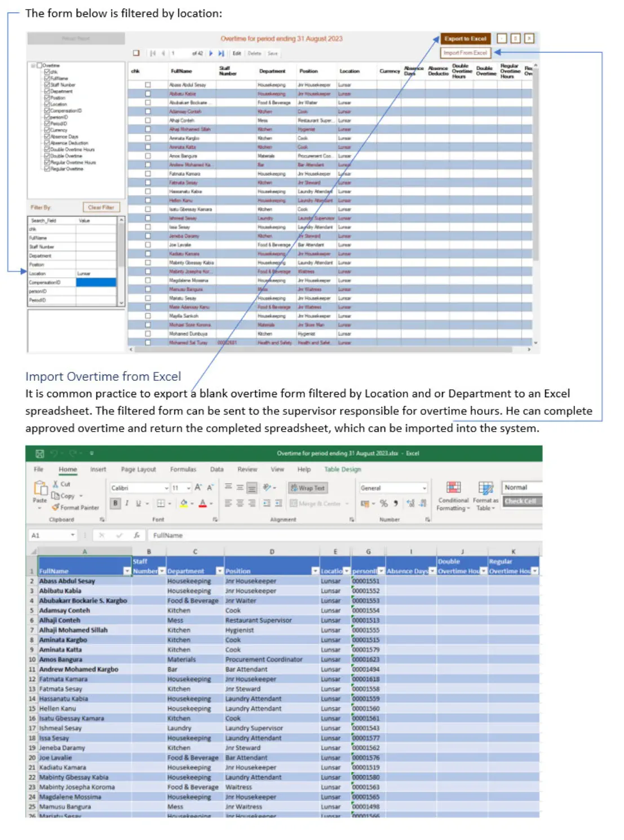
Task: Toggle the Absence Days field checkbox
Action: tap(47, 137)
